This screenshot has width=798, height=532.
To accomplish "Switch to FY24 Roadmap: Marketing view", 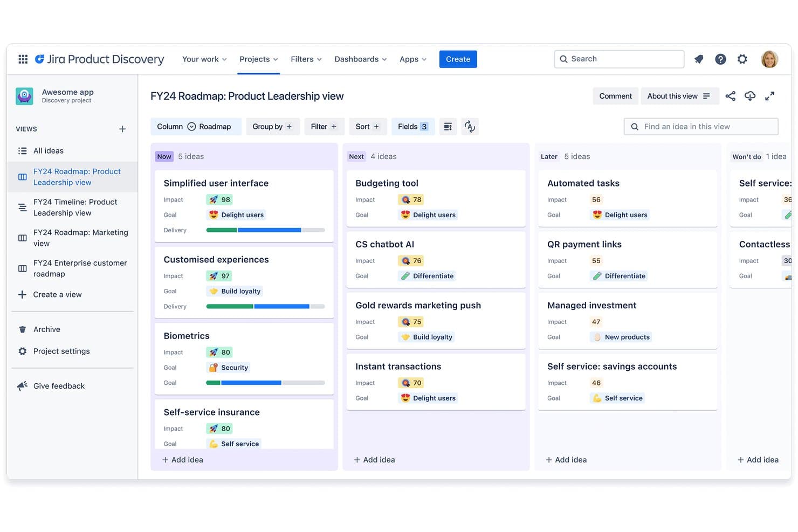I will [x=72, y=238].
